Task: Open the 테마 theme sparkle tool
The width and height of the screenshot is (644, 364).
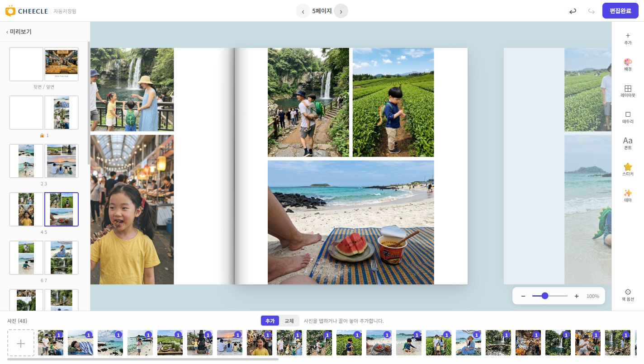Action: coord(628,196)
